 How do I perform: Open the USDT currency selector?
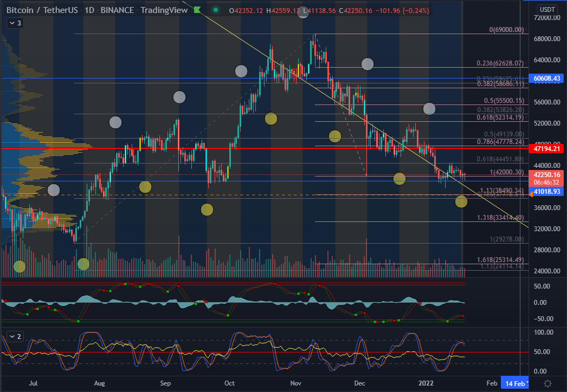point(547,10)
